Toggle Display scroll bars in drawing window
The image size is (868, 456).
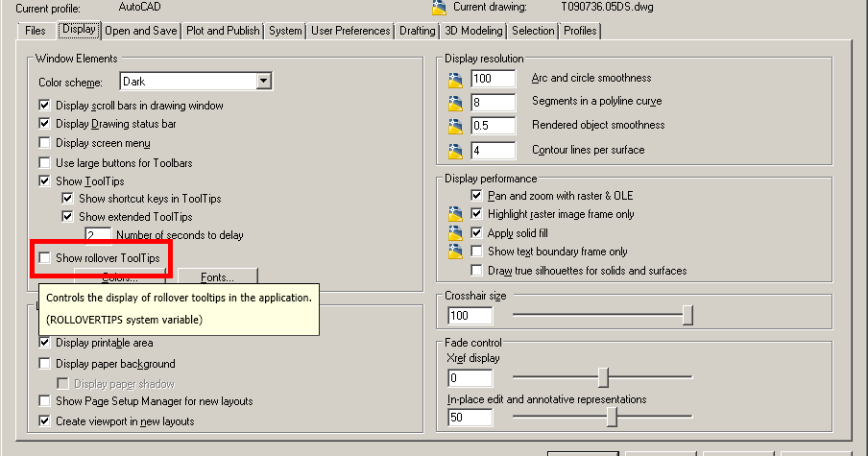(44, 106)
